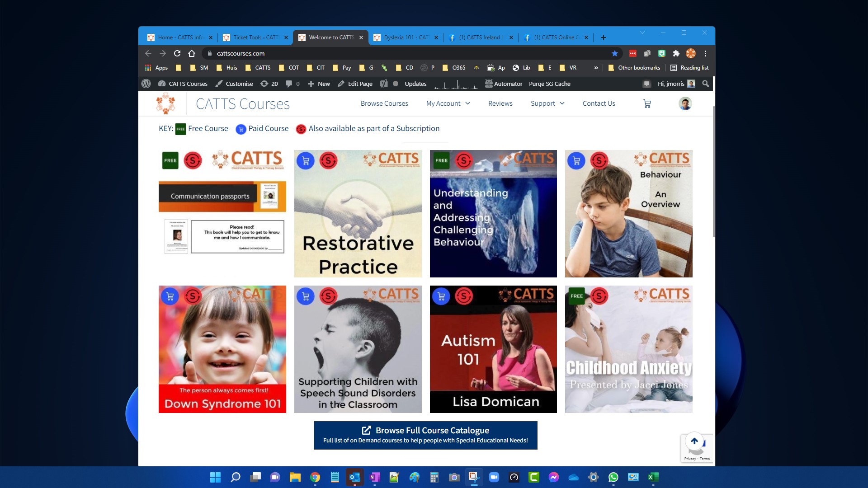
Task: Open the Down Syndrome 101 course thumbnail
Action: click(222, 349)
